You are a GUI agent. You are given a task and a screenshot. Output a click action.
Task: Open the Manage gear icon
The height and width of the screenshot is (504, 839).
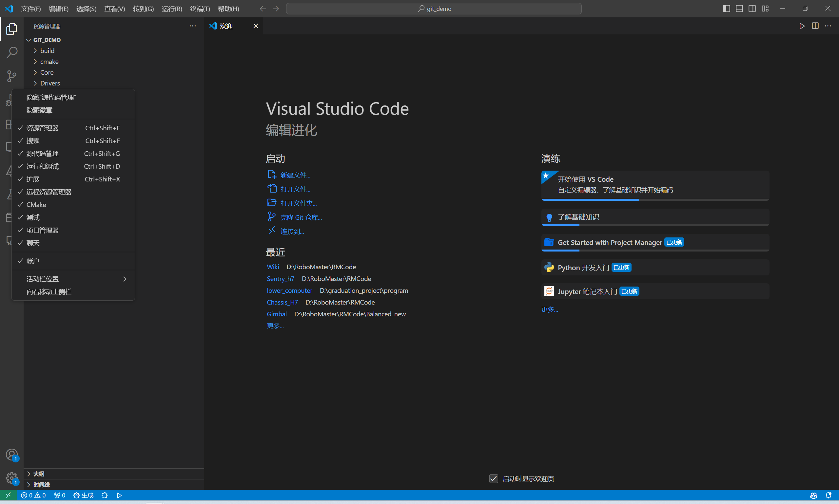[11, 478]
